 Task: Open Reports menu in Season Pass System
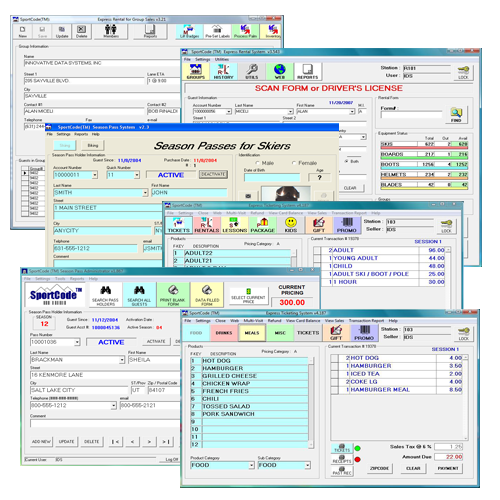coord(81,134)
